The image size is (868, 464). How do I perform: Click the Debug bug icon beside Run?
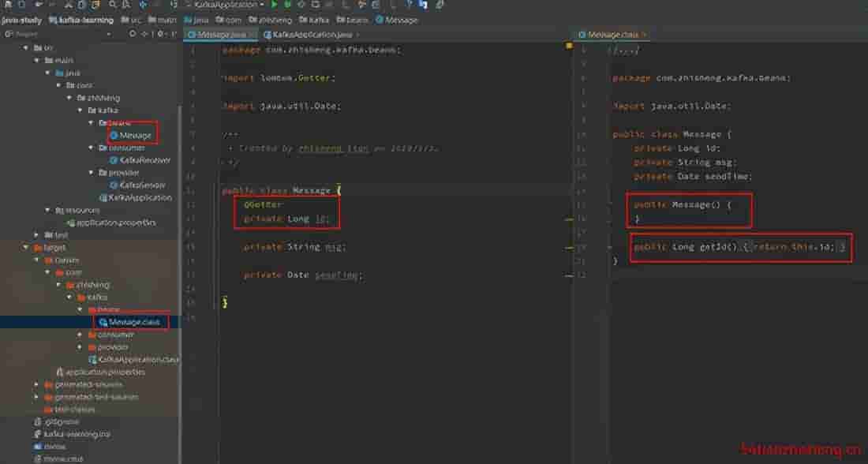pyautogui.click(x=288, y=5)
